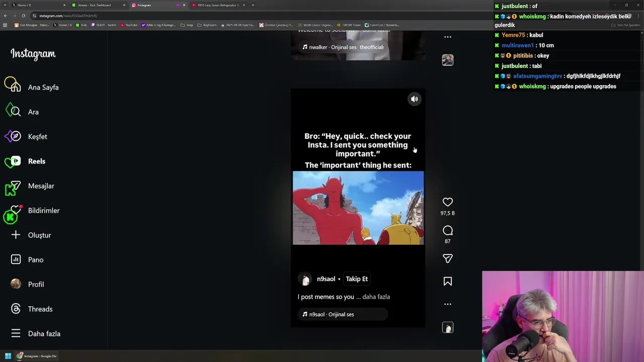644x362 pixels.
Task: Click the Oluştur plus icon
Action: [x=16, y=235]
